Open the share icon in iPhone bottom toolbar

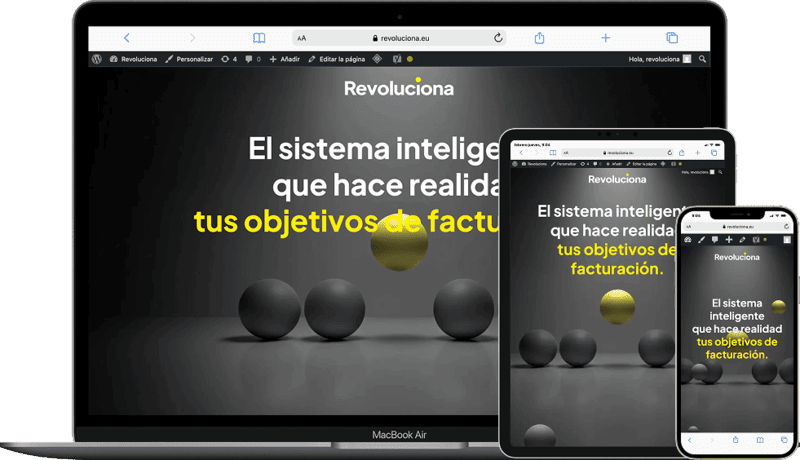pyautogui.click(x=735, y=440)
